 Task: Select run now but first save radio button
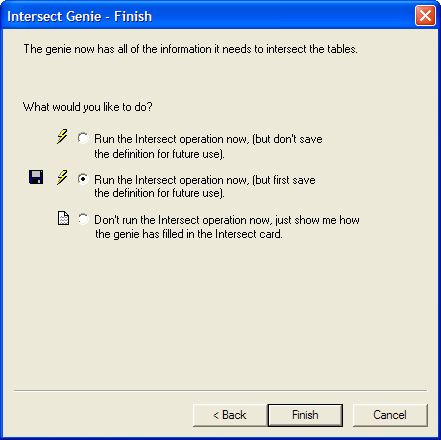point(83,179)
